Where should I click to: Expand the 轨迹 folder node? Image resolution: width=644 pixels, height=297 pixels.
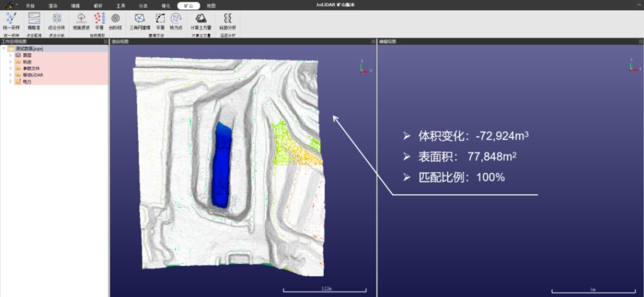pos(11,62)
